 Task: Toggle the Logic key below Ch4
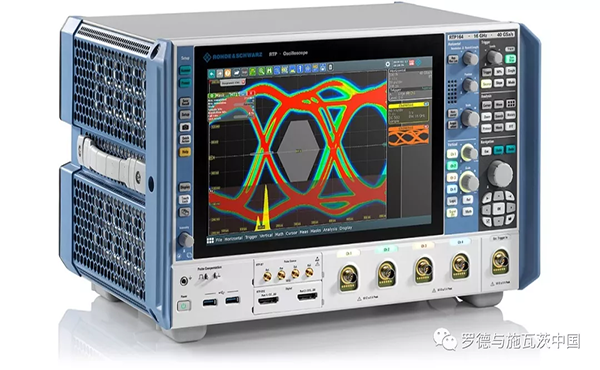[453, 201]
